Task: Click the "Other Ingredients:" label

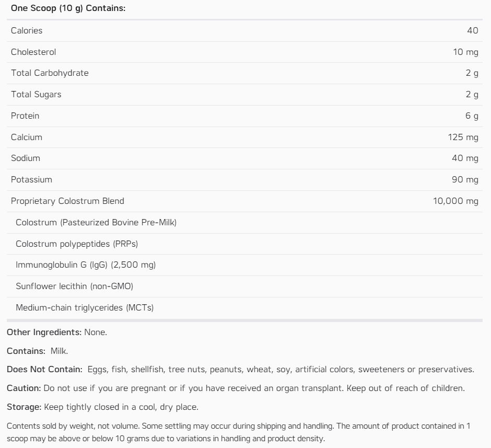Action: coord(44,332)
